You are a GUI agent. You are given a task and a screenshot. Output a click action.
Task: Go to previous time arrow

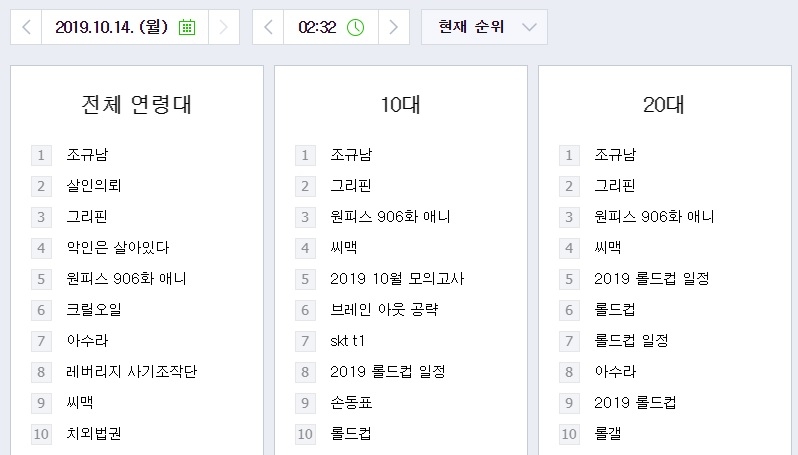[268, 28]
